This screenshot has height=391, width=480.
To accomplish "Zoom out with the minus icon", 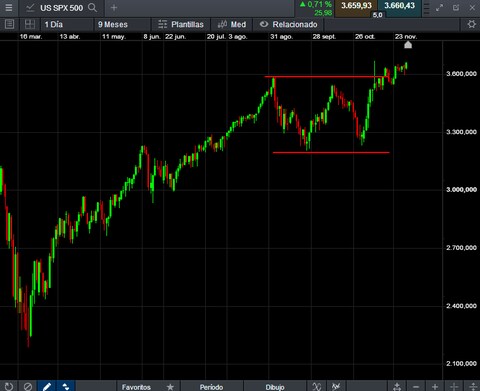I will [x=416, y=387].
